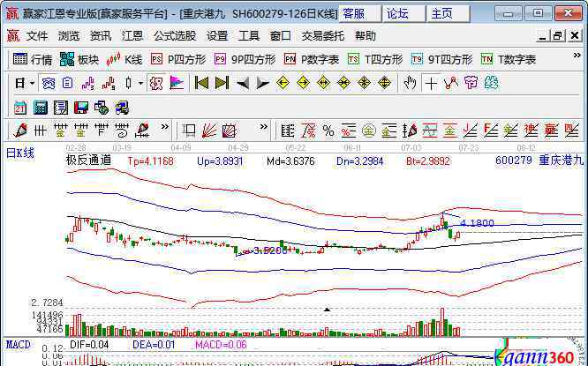Click the 主页 button in title bar
588x366 pixels.
(x=449, y=14)
